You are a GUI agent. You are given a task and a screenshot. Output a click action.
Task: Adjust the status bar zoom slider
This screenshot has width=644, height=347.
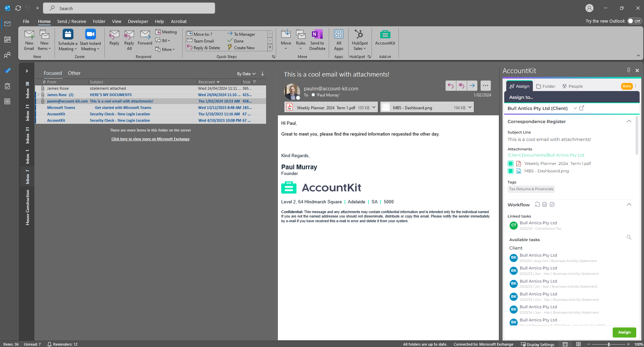point(608,344)
